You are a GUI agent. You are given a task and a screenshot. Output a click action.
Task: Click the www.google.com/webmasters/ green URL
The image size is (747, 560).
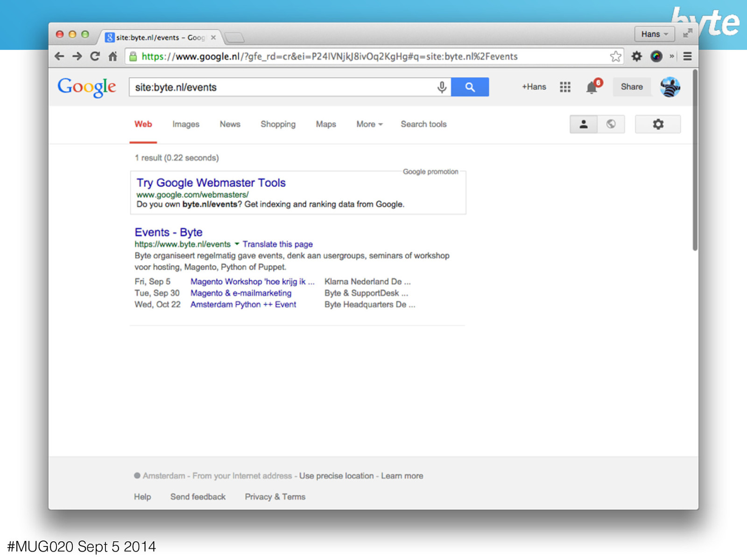click(192, 195)
